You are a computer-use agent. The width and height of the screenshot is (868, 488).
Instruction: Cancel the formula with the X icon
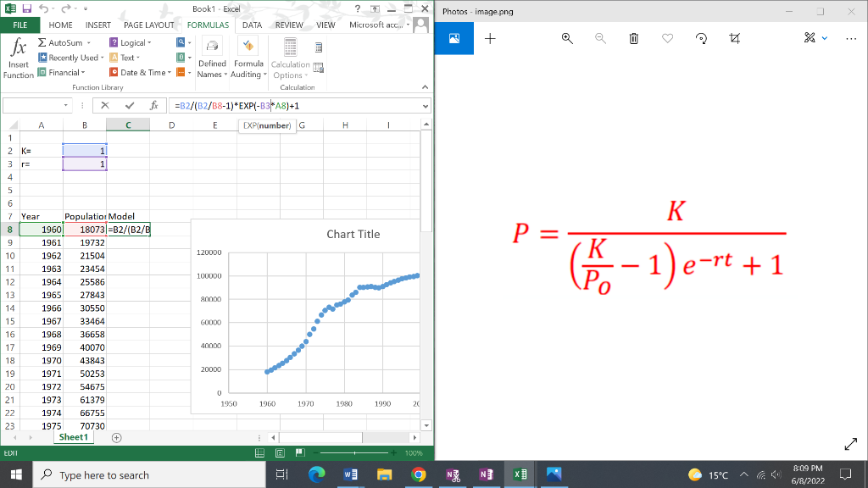(x=105, y=105)
